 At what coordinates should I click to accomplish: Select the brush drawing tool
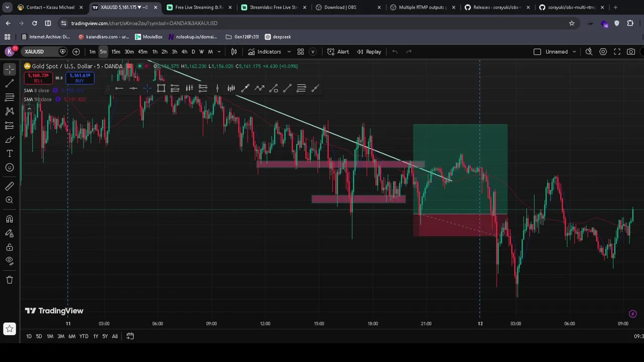[10, 139]
